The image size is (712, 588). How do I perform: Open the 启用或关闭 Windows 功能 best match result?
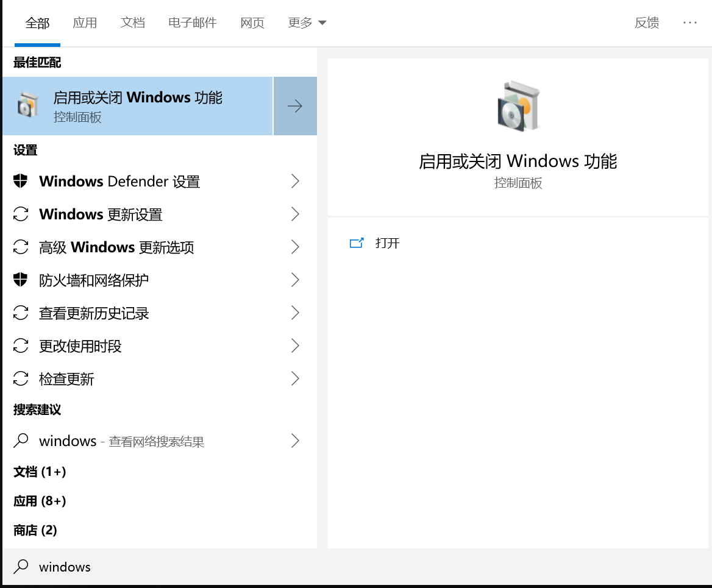click(x=138, y=106)
